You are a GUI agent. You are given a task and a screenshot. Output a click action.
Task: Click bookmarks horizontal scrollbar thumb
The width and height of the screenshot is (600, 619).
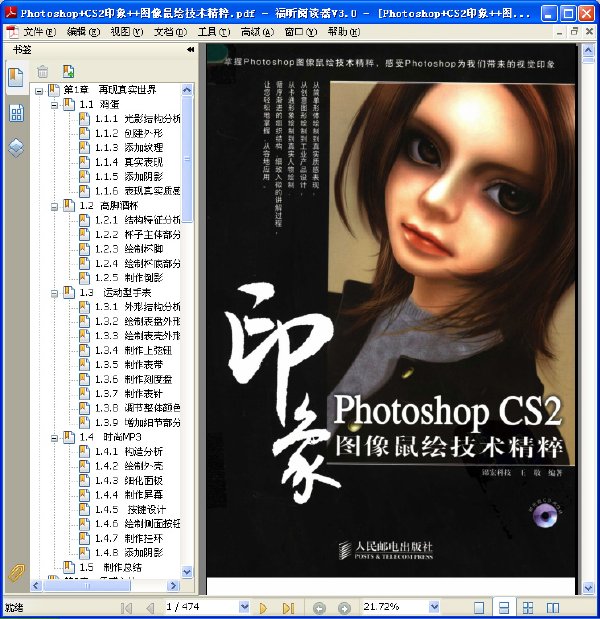click(87, 585)
